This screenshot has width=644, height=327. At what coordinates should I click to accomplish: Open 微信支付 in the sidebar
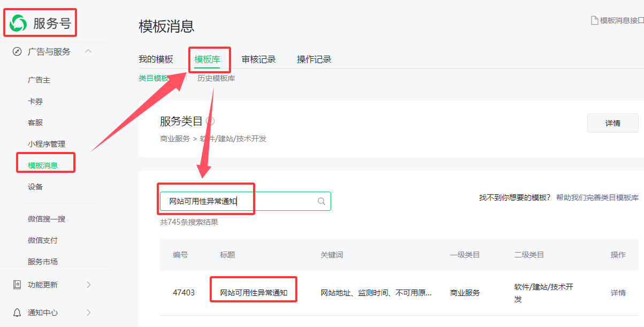coord(43,240)
